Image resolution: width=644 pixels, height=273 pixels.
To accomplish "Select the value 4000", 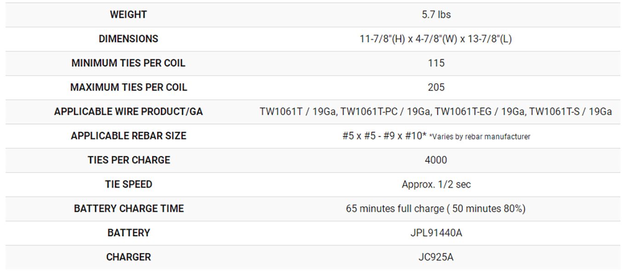I will coord(436,160).
